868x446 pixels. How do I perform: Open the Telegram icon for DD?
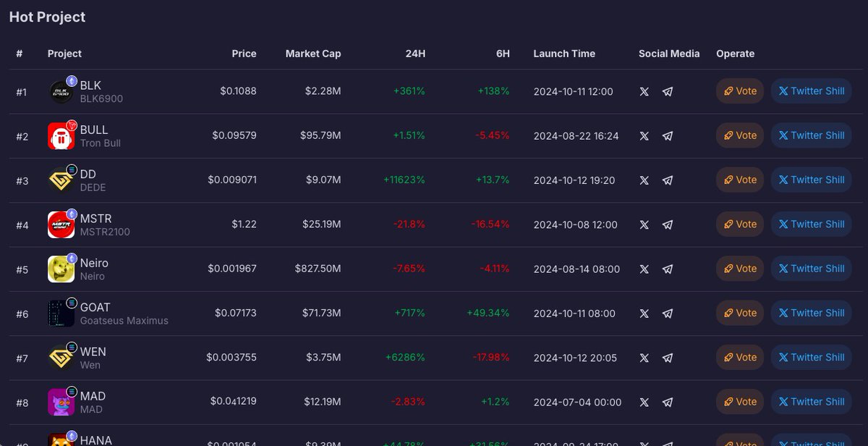coord(668,180)
